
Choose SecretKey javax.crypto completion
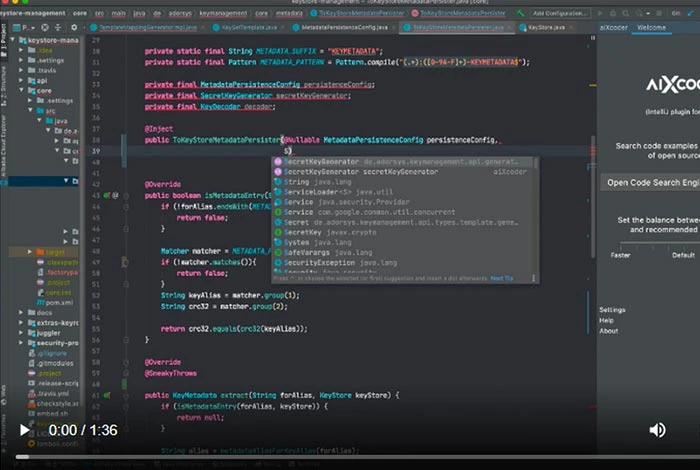(x=403, y=233)
